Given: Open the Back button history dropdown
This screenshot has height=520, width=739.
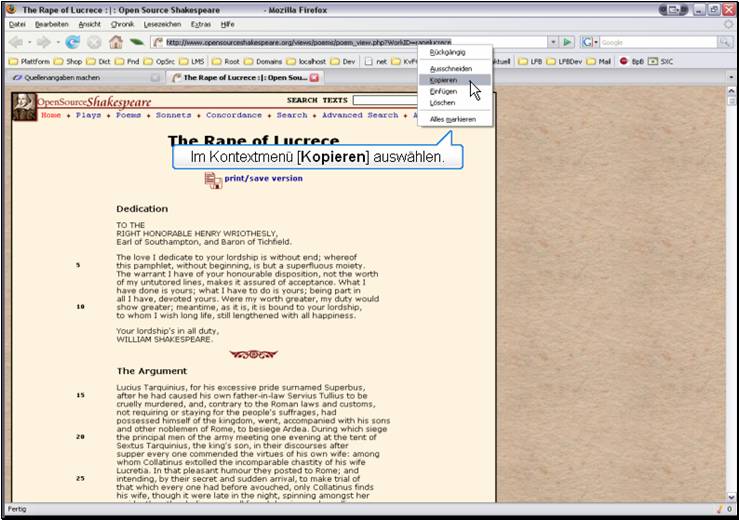Looking at the screenshot, I should point(28,42).
